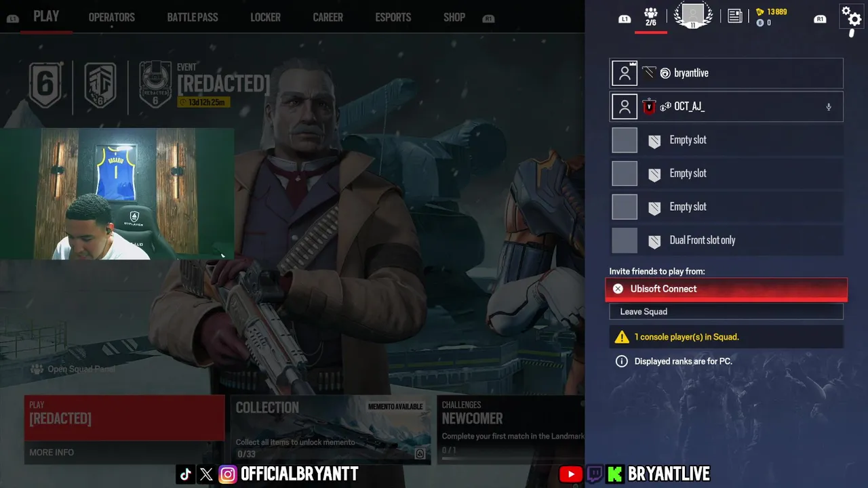Select the Dual Front slot only row
Viewport: 868px width, 488px height.
pos(726,240)
